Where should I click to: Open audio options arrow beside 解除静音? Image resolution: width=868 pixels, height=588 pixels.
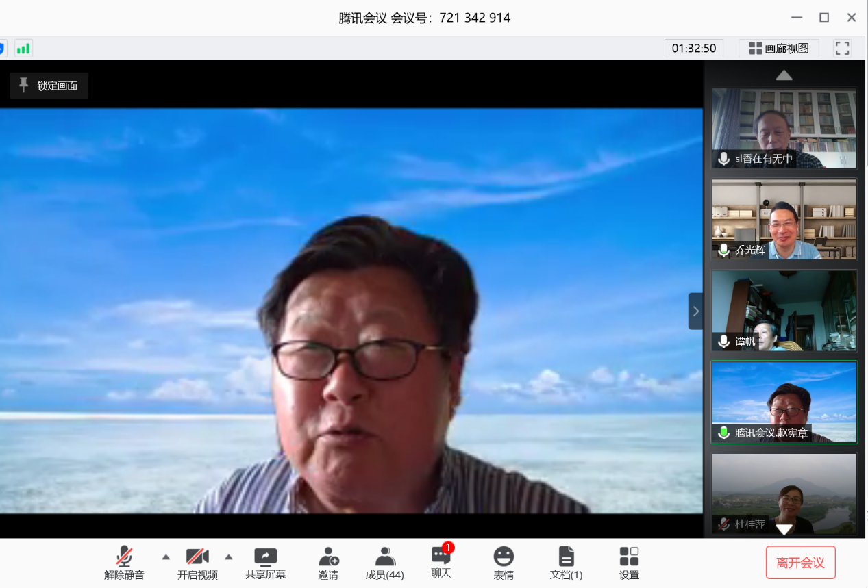[x=166, y=557]
